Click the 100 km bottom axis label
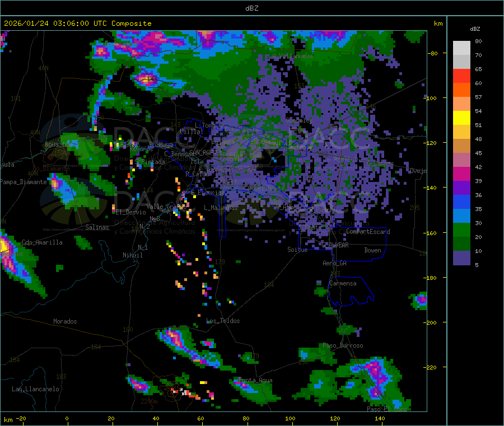 pyautogui.click(x=290, y=418)
